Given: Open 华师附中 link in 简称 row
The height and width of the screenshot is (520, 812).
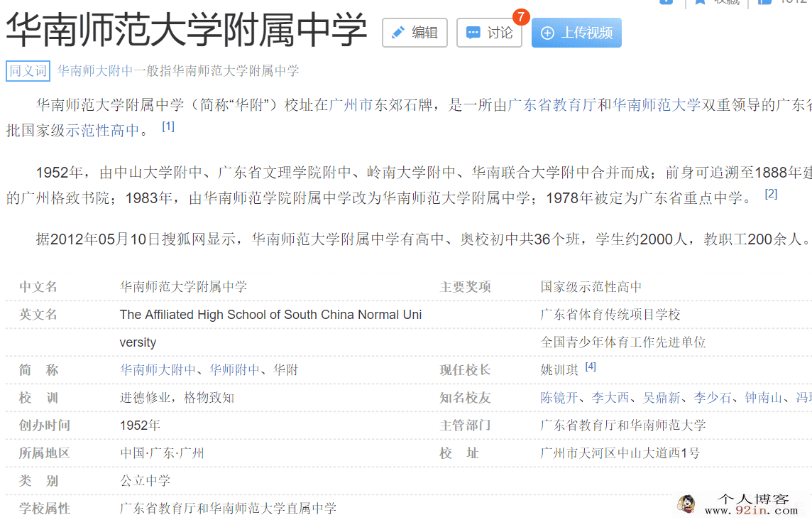Looking at the screenshot, I should tap(235, 369).
